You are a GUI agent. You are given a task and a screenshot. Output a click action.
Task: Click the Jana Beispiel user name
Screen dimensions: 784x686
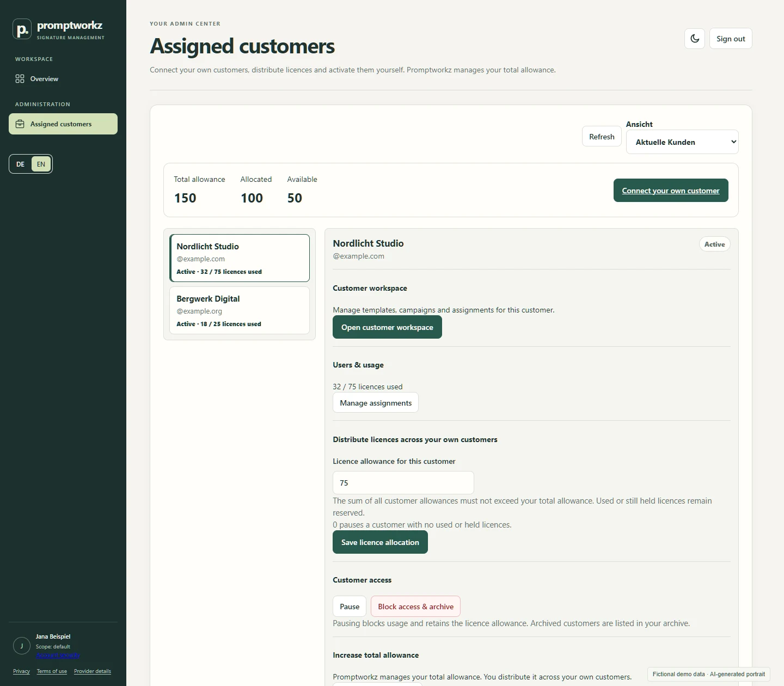pos(53,636)
